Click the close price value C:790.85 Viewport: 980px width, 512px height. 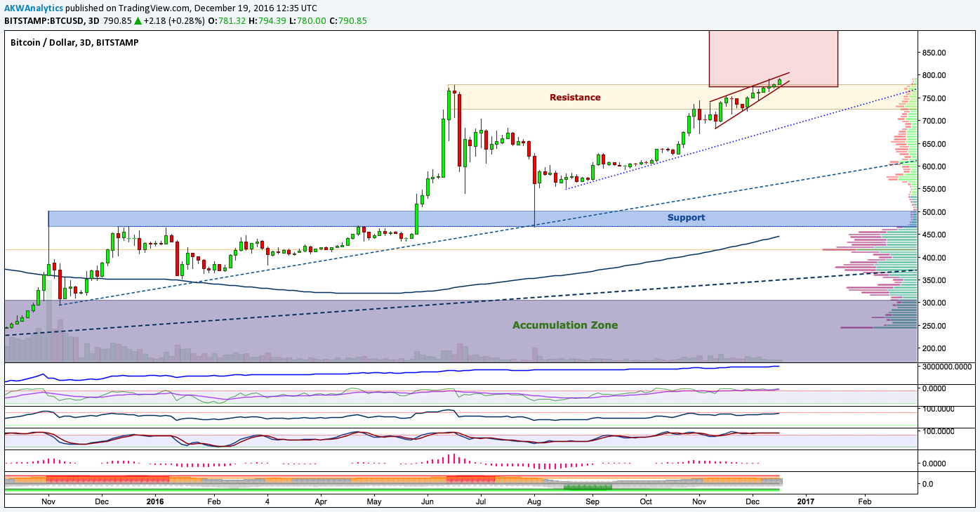coord(348,21)
